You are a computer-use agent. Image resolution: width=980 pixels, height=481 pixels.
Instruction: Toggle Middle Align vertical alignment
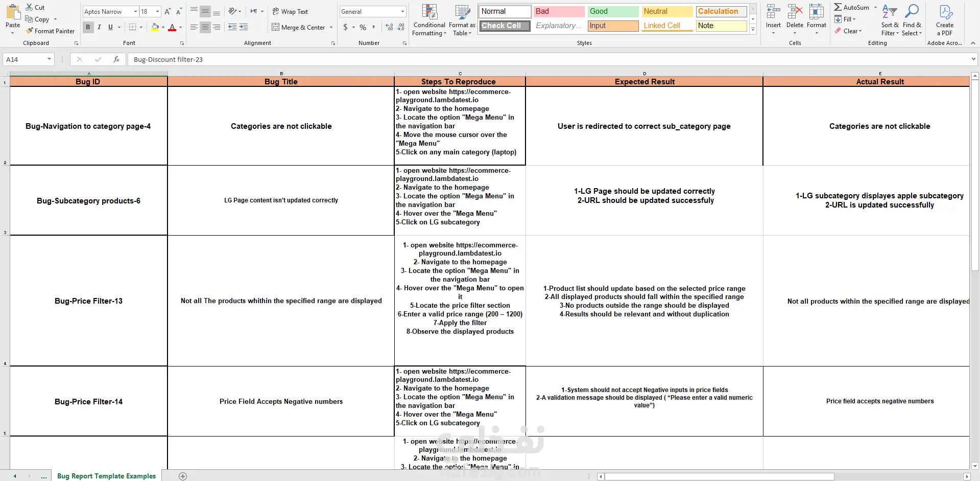[205, 11]
